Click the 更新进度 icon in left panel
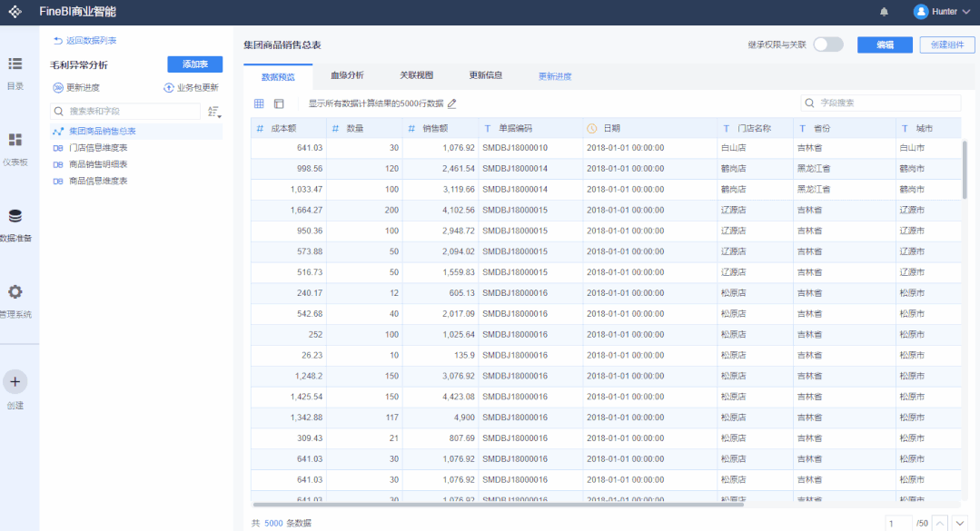Viewport: 980px width, 531px height. [58, 88]
